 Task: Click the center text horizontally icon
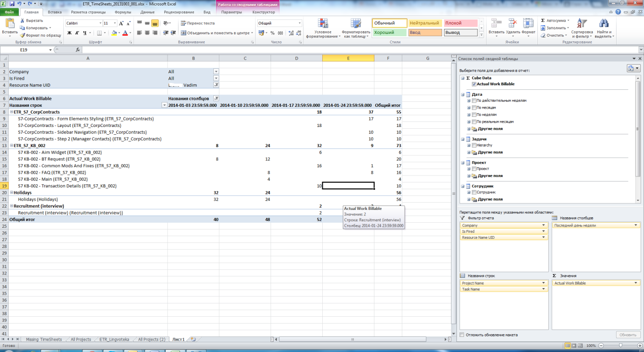[147, 33]
